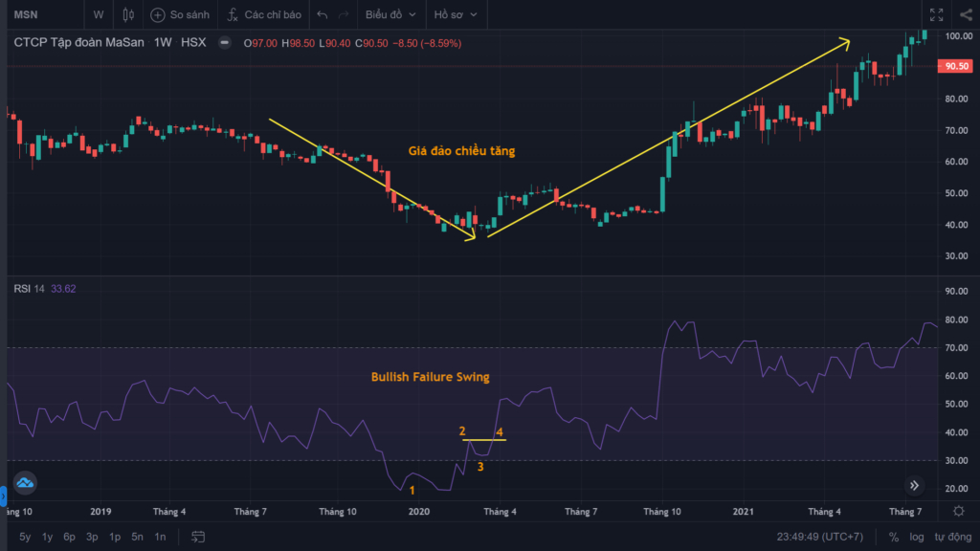Click the 70.00 RSI axis label
Image resolution: width=980 pixels, height=551 pixels.
click(x=956, y=348)
